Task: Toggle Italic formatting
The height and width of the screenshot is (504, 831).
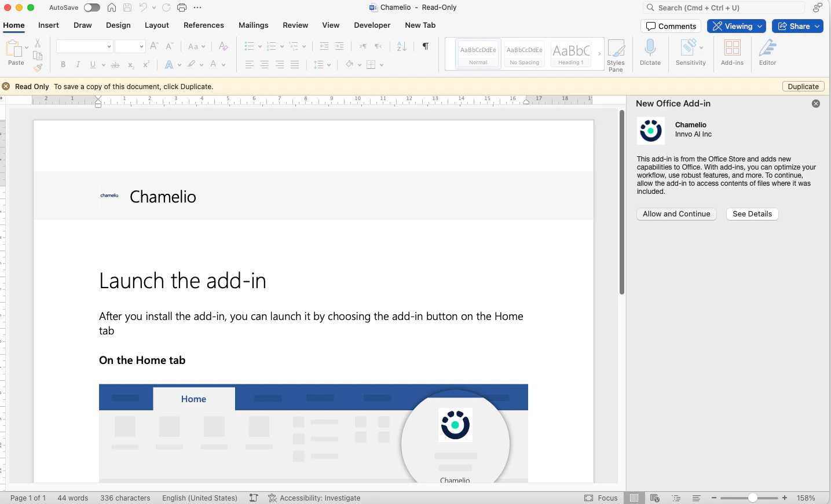Action: (78, 65)
